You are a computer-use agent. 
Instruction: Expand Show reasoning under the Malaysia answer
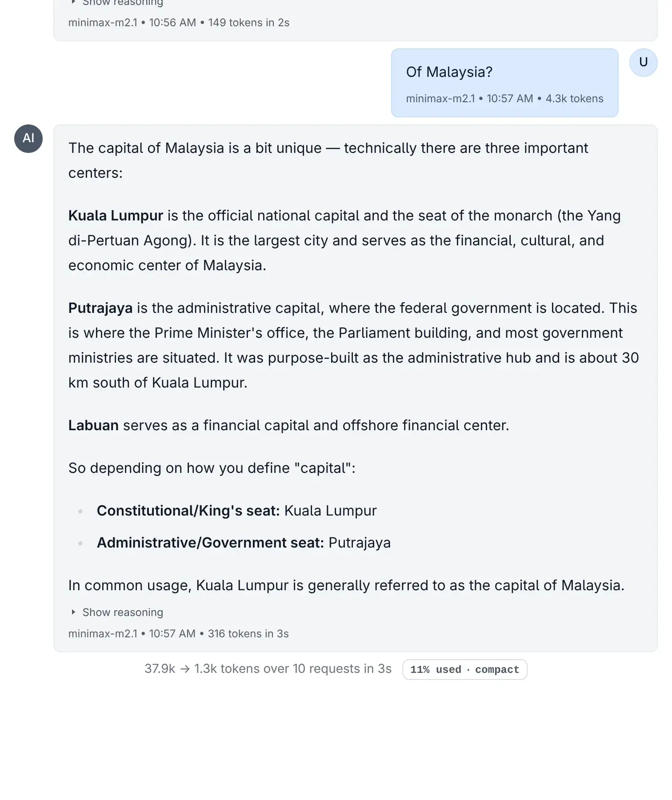tap(122, 612)
